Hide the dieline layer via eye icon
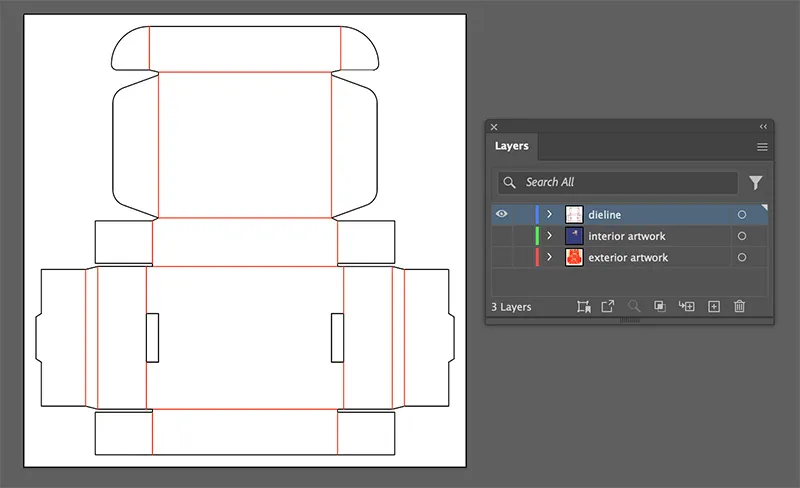The image size is (800, 488). 501,215
